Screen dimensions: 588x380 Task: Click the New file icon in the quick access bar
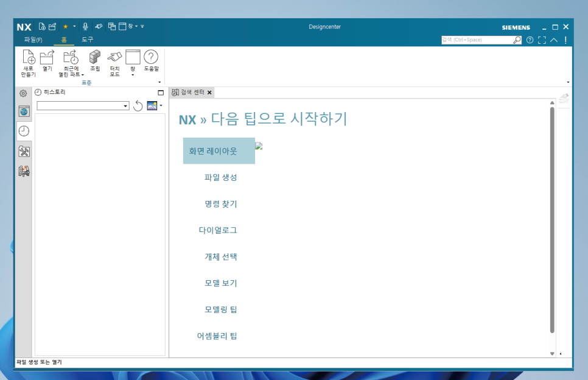click(x=42, y=27)
